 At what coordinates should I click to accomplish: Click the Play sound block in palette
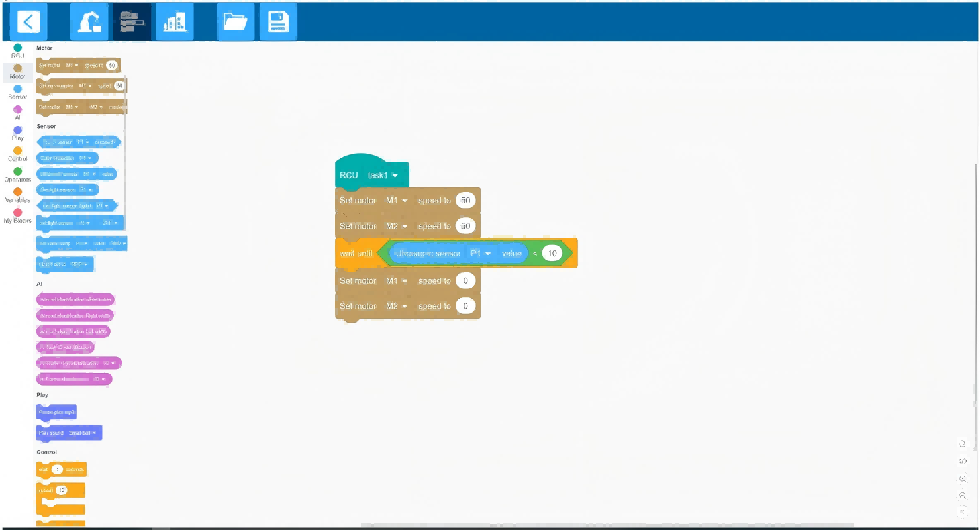pos(68,433)
